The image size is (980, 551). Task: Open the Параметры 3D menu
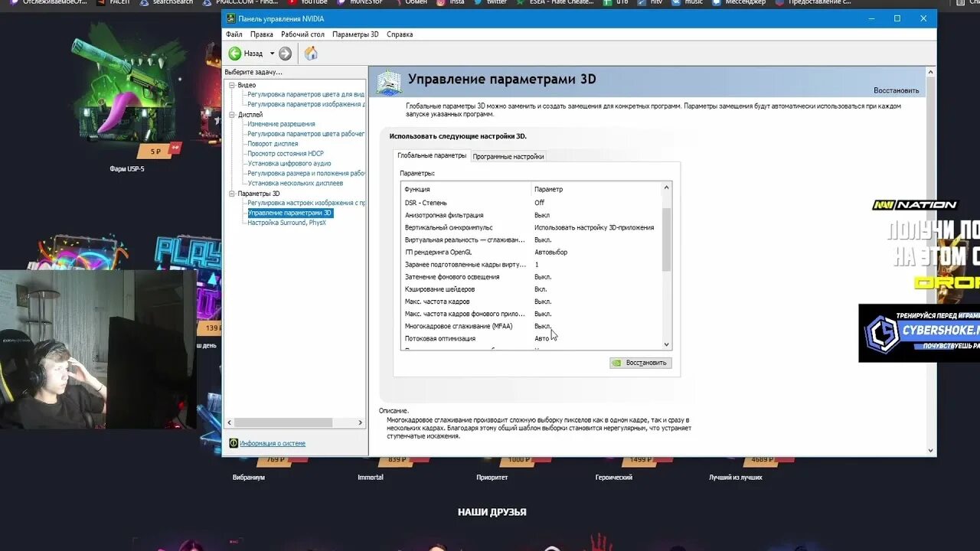point(355,34)
